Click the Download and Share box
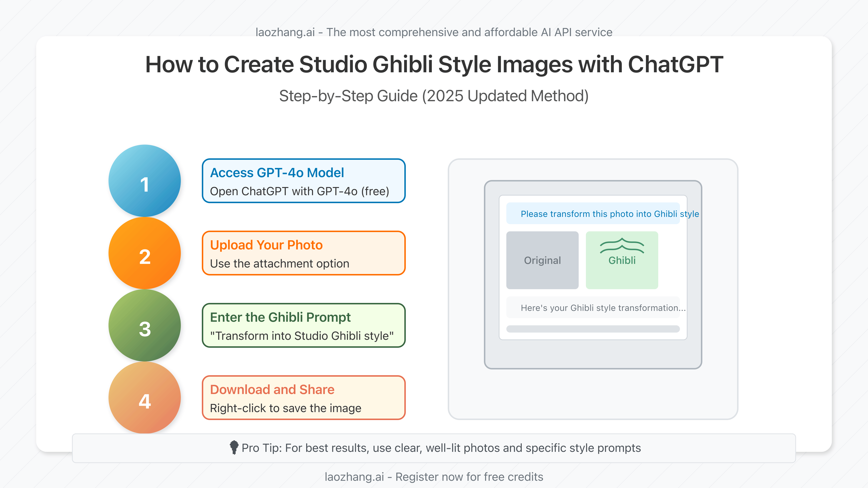This screenshot has width=868, height=488. coord(303,397)
